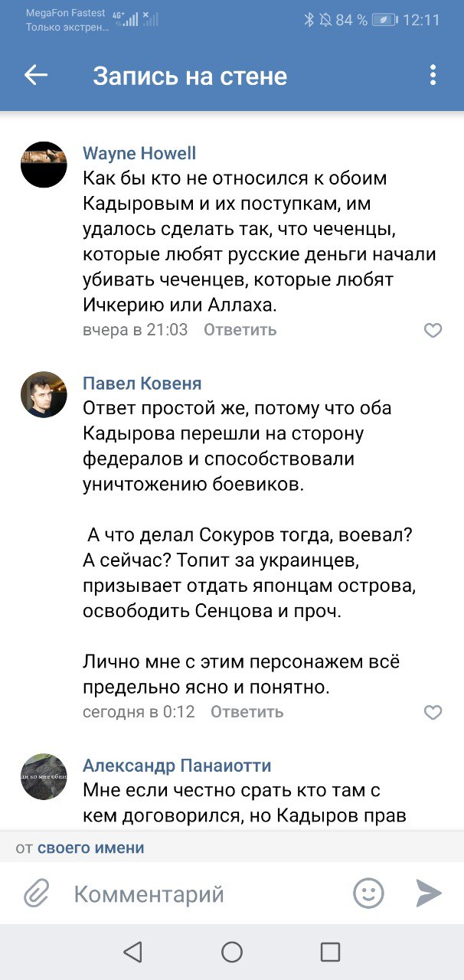
Task: Open the three-dot overflow menu
Action: click(x=433, y=75)
